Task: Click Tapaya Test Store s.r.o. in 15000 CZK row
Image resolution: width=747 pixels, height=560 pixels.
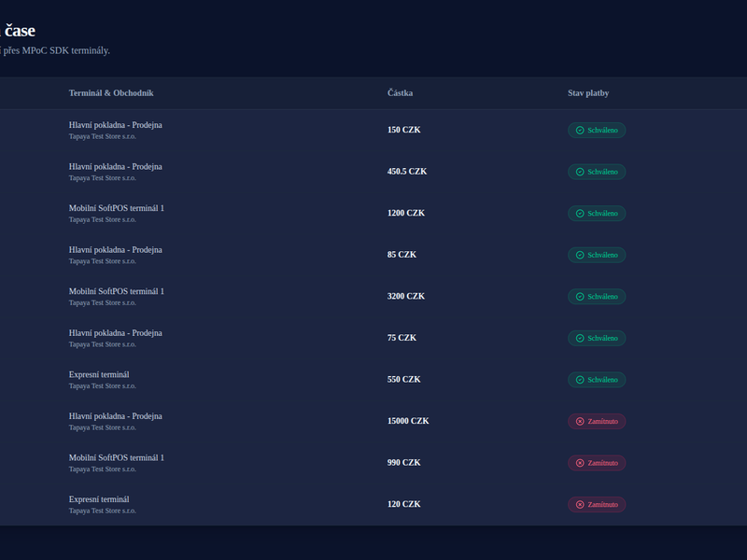Action: click(x=103, y=427)
